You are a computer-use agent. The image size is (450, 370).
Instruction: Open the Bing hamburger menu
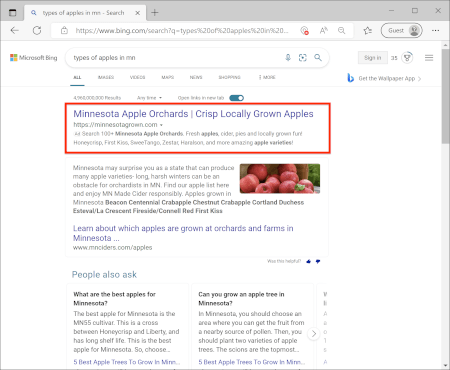tap(429, 58)
